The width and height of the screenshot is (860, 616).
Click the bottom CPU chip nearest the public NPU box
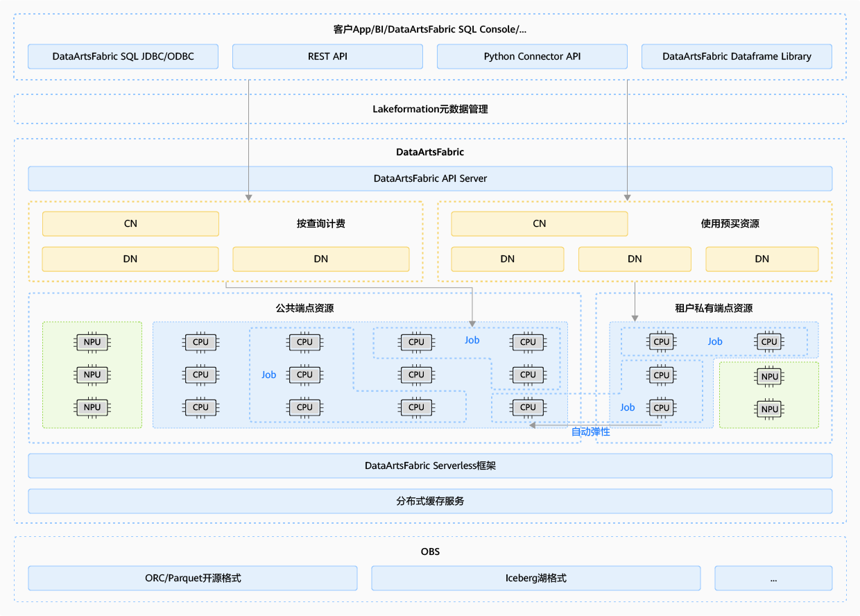[x=200, y=407]
